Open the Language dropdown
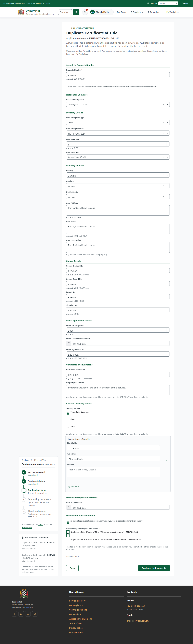Viewport: 193px width, 644px height. (168, 4)
